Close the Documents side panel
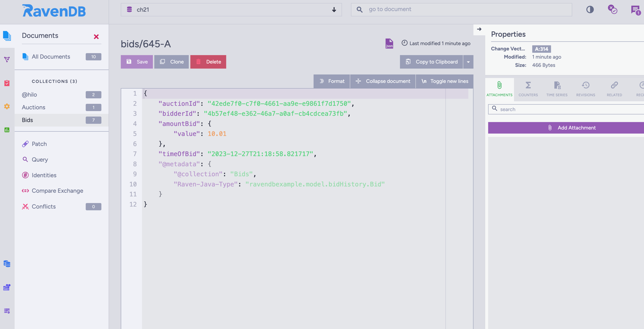This screenshot has height=329, width=644. point(96,37)
